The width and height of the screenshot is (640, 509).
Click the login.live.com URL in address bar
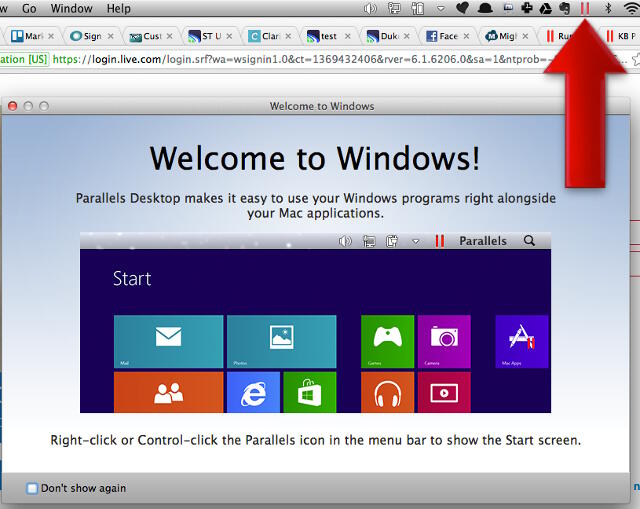(x=300, y=59)
